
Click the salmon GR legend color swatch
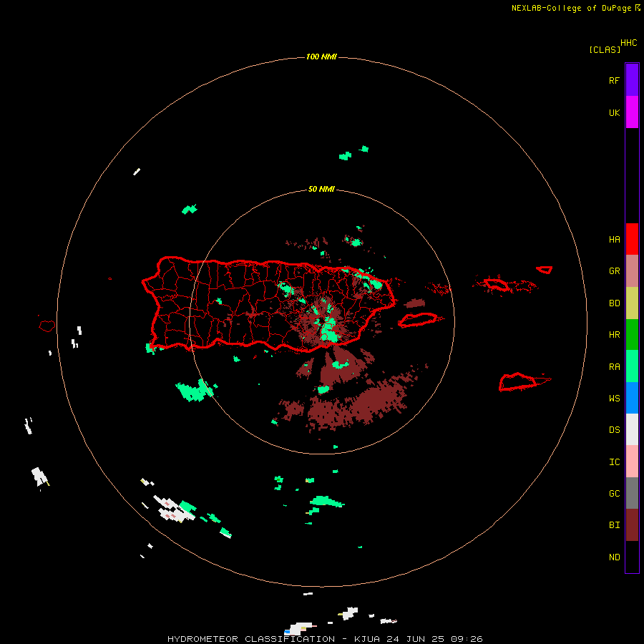(x=632, y=271)
